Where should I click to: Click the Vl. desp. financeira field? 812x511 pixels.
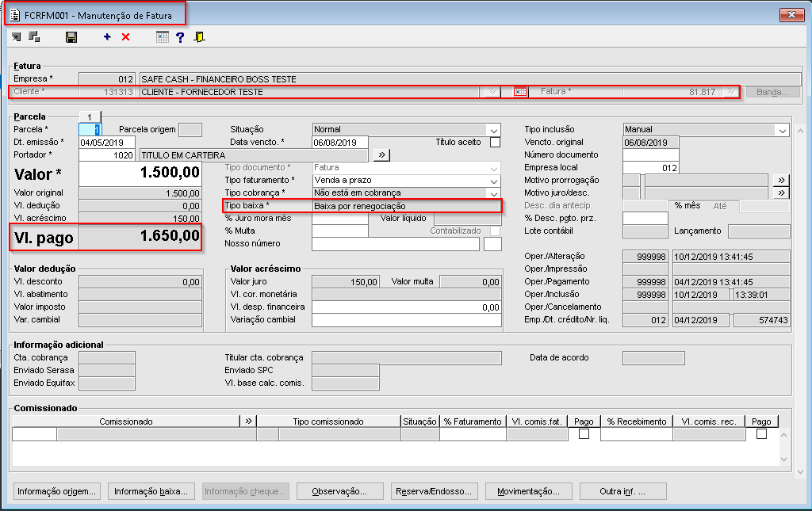pos(407,307)
